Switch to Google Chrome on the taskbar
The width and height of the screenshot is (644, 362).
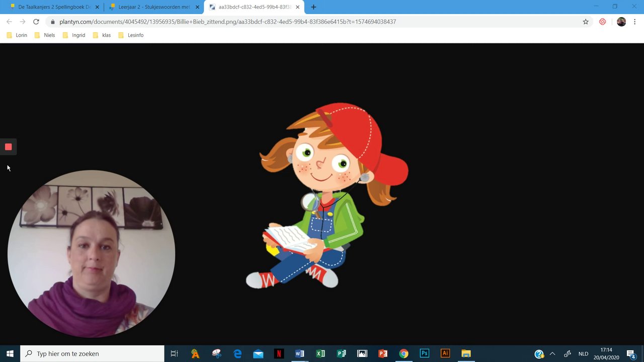pos(404,353)
